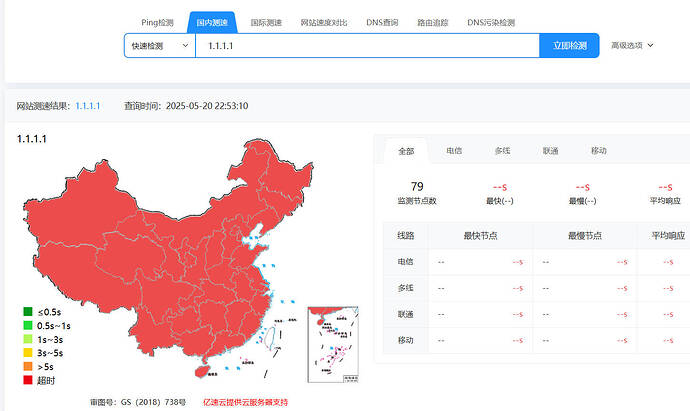Click the dark green ≤0.5s legend swatch

[28, 312]
